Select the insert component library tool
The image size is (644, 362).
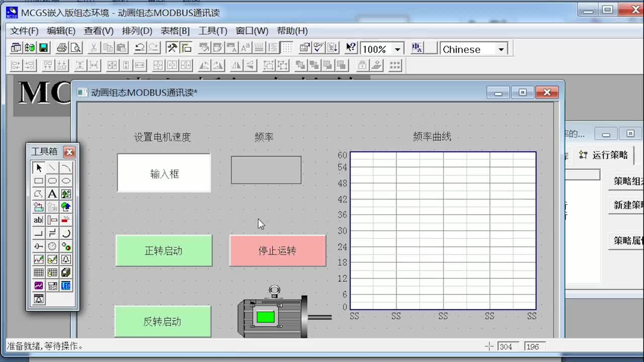coord(39,207)
